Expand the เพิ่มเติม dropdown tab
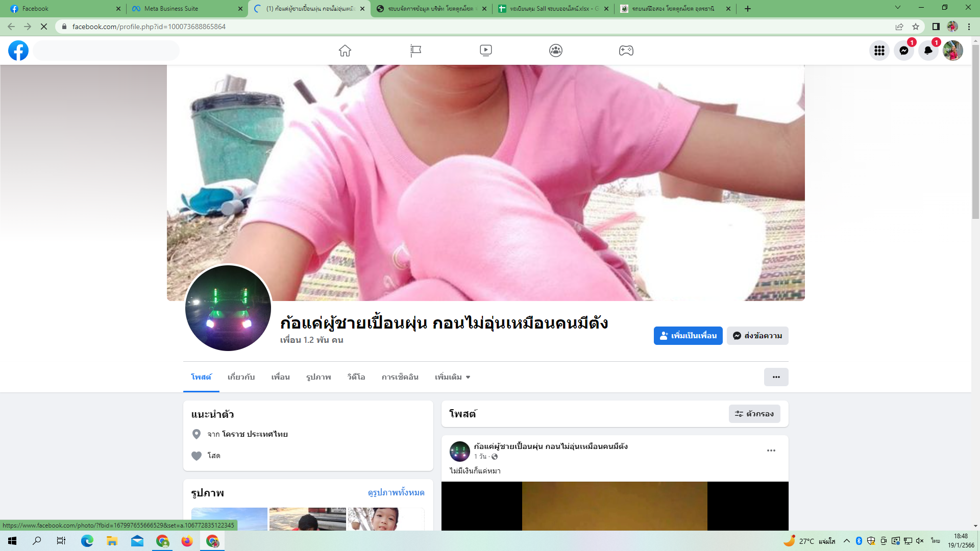980x551 pixels. coord(452,377)
